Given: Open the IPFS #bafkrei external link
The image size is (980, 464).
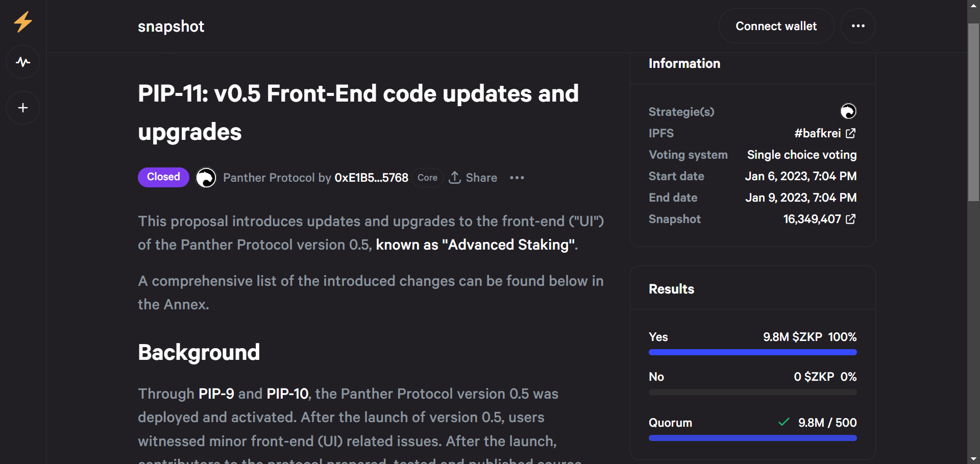Looking at the screenshot, I should pyautogui.click(x=825, y=133).
